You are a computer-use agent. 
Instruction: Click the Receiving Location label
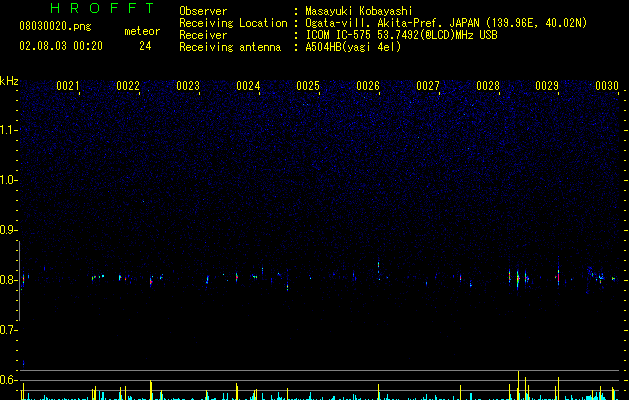click(233, 23)
